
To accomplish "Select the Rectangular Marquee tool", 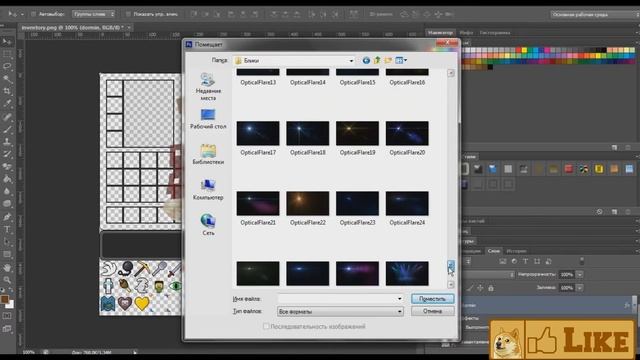I will click(7, 54).
